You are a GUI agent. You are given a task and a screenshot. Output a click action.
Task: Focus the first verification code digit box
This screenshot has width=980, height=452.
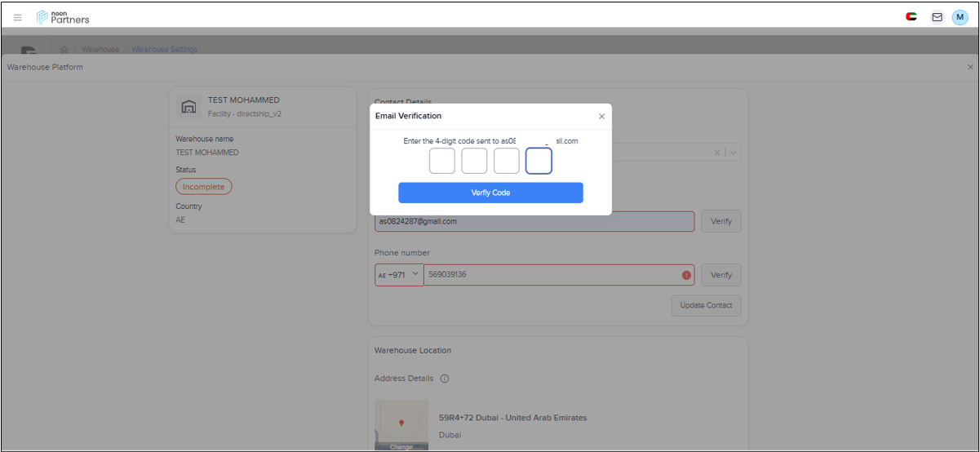pyautogui.click(x=442, y=161)
